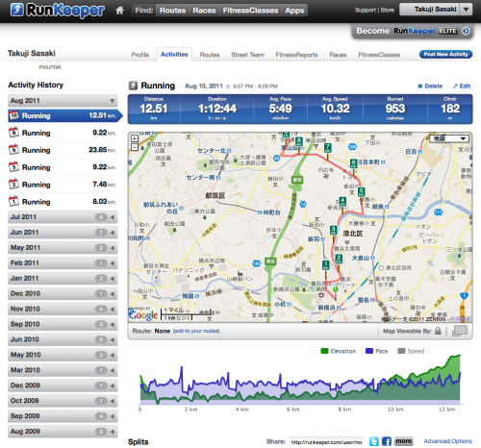This screenshot has width=481, height=448.
Task: Click calendar icon of 12.51 km run
Action: (13, 115)
